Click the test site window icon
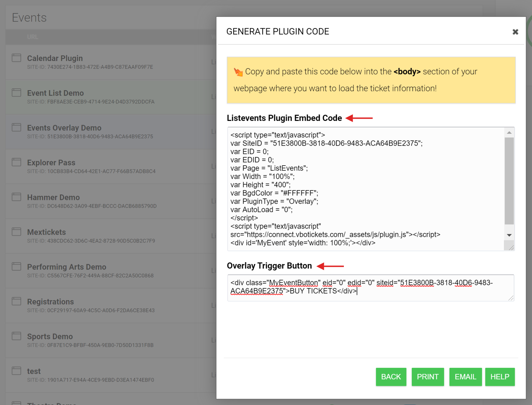The height and width of the screenshot is (405, 532). 16,371
